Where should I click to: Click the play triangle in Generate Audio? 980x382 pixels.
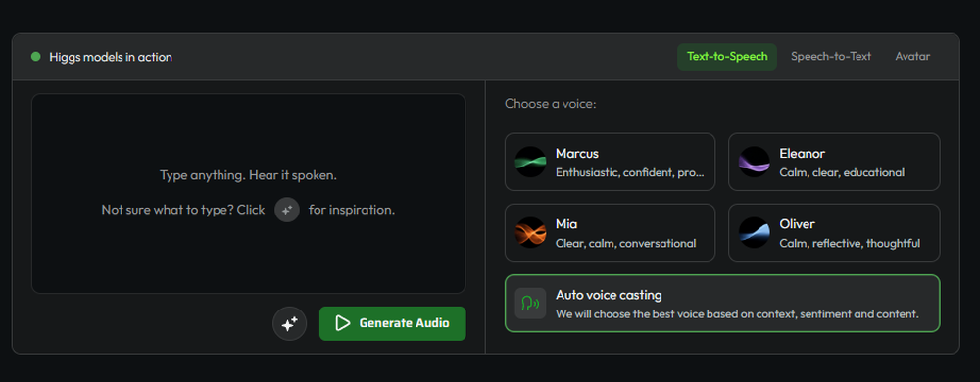[342, 323]
